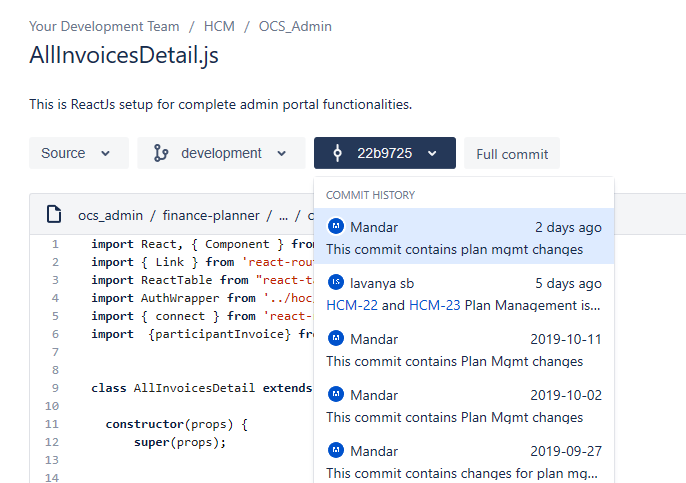Click line number 9 in the gutter

pos(55,388)
